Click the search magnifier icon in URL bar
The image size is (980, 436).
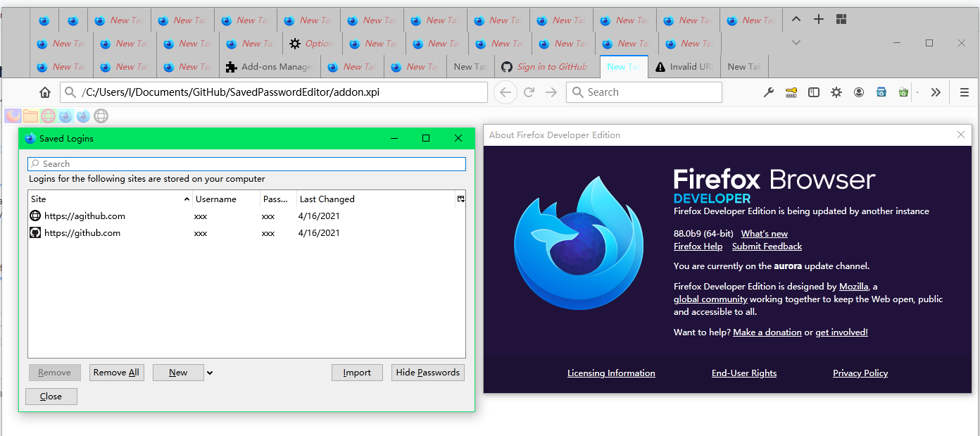[69, 92]
